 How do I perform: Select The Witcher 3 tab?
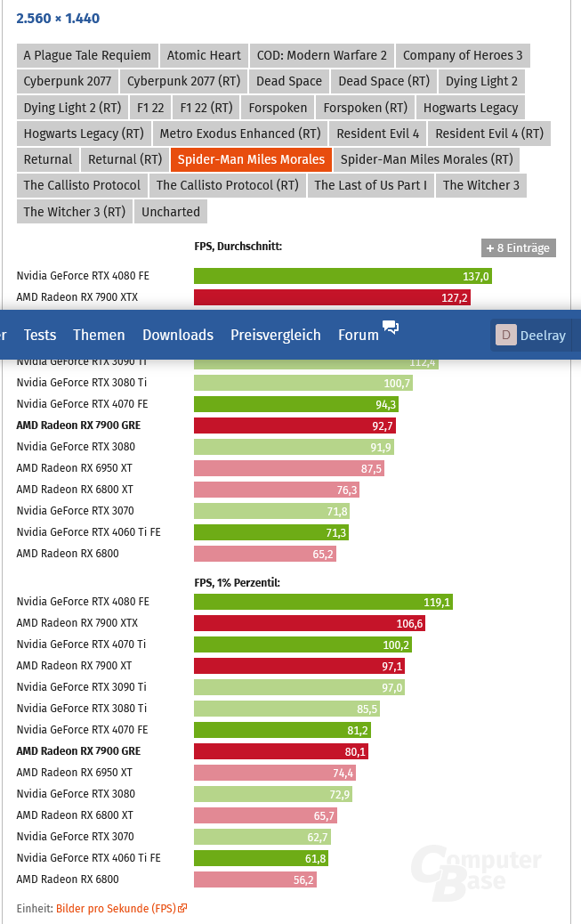480,185
